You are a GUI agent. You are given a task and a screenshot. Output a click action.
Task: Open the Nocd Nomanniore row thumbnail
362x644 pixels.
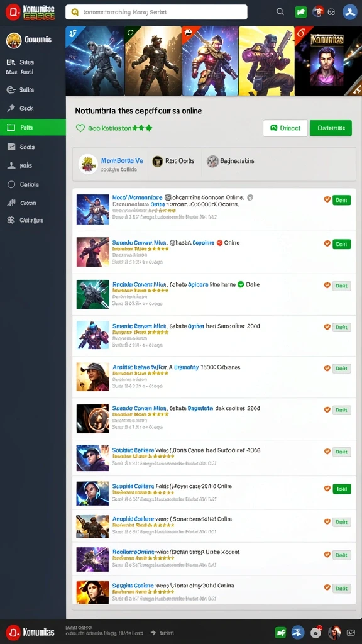[93, 209]
